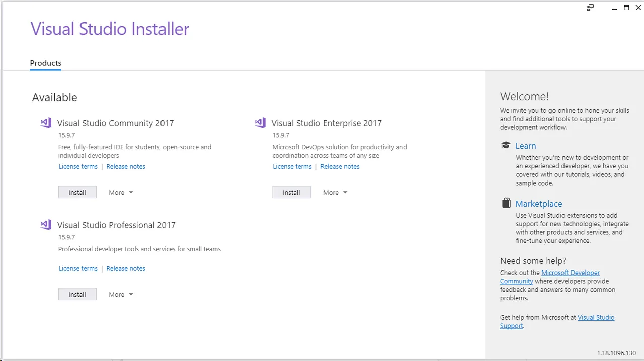Screen dimensions: 644x361
Task: Open Release notes for Professional 2017
Action: click(x=126, y=268)
